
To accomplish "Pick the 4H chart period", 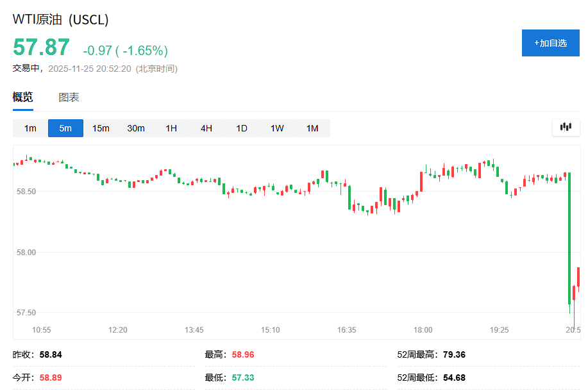I will point(206,128).
